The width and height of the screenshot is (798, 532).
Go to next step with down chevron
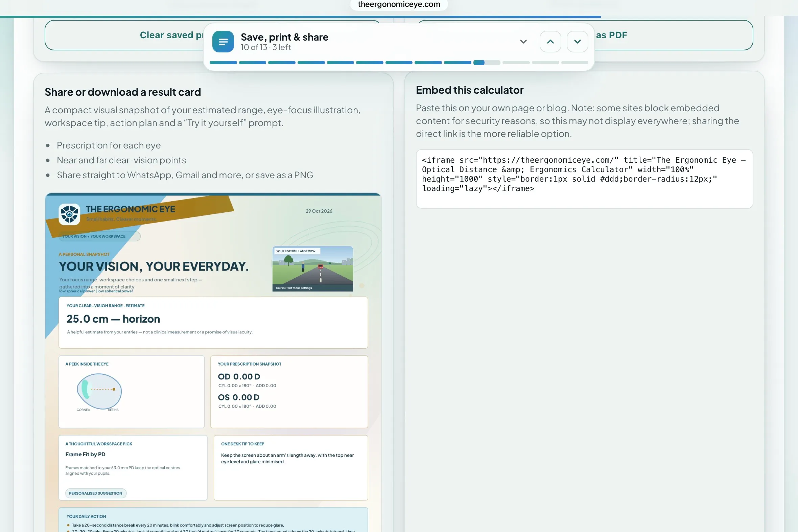577,41
